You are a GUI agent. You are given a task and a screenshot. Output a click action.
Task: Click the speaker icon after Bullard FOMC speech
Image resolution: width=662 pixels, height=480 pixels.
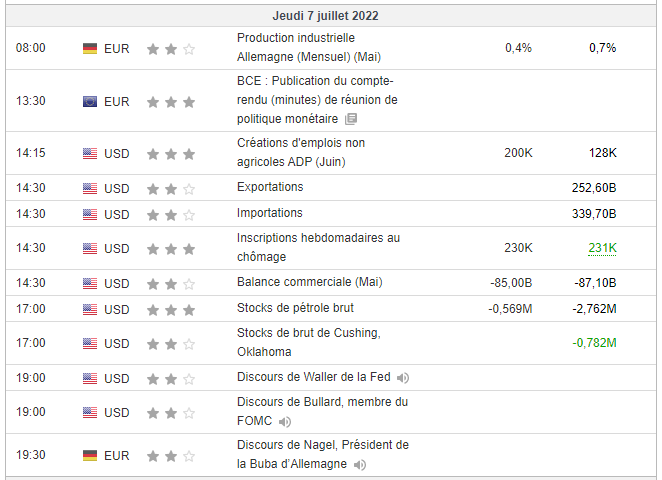pos(285,423)
